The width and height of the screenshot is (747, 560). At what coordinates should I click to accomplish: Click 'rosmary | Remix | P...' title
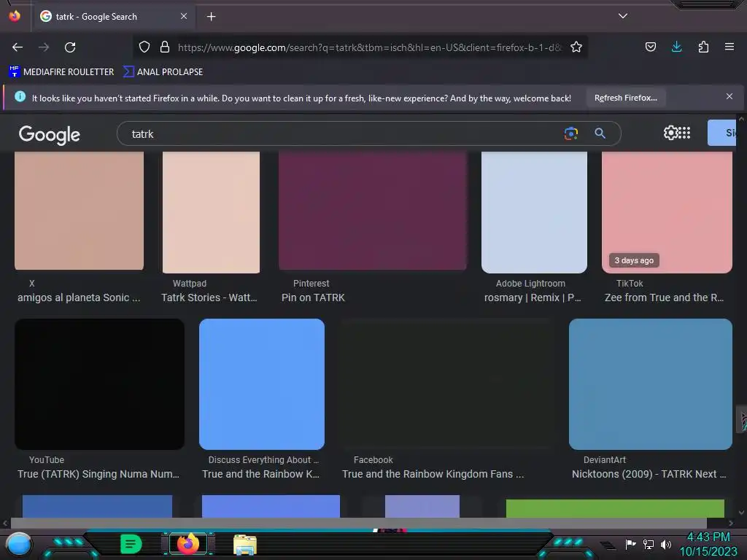(x=533, y=297)
